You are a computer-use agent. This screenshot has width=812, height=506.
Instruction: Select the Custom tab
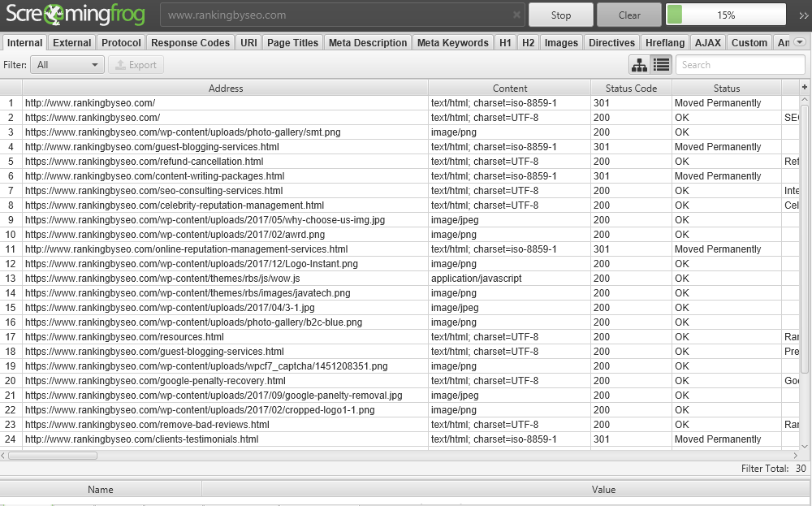pos(749,42)
